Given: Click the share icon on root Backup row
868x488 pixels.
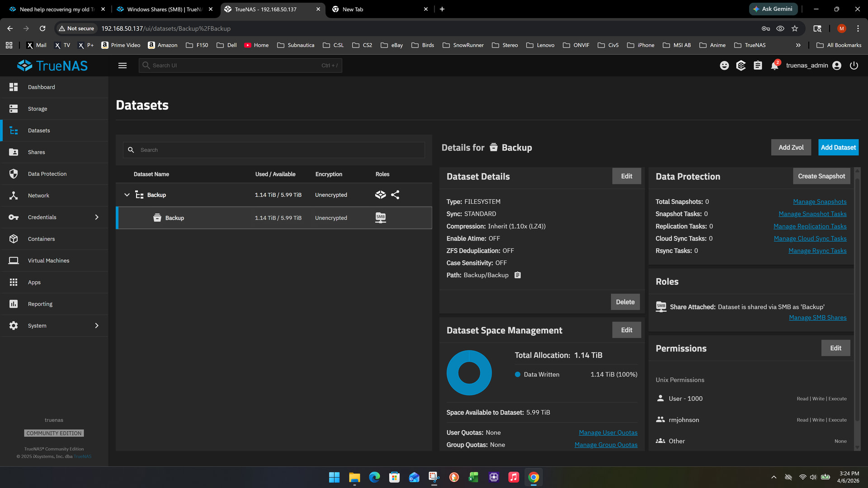Looking at the screenshot, I should pos(395,195).
